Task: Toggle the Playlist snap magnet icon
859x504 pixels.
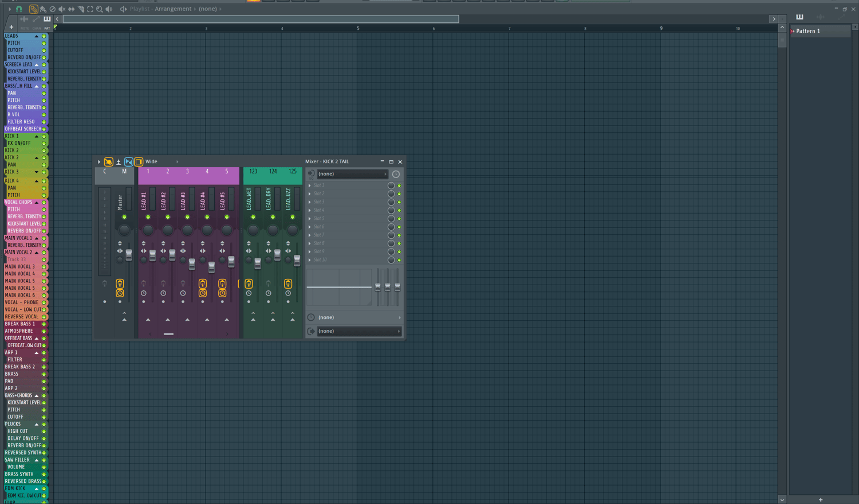Action: coord(19,9)
